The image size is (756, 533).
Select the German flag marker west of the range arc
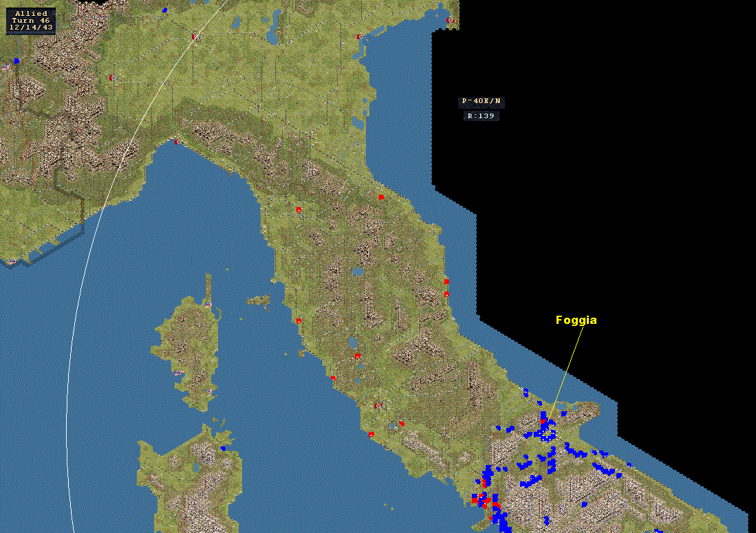[112, 78]
